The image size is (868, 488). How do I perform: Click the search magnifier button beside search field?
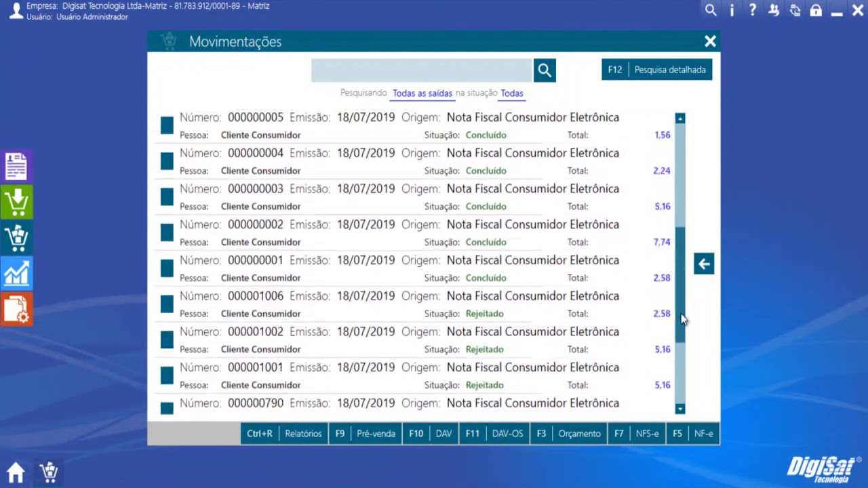[545, 70]
